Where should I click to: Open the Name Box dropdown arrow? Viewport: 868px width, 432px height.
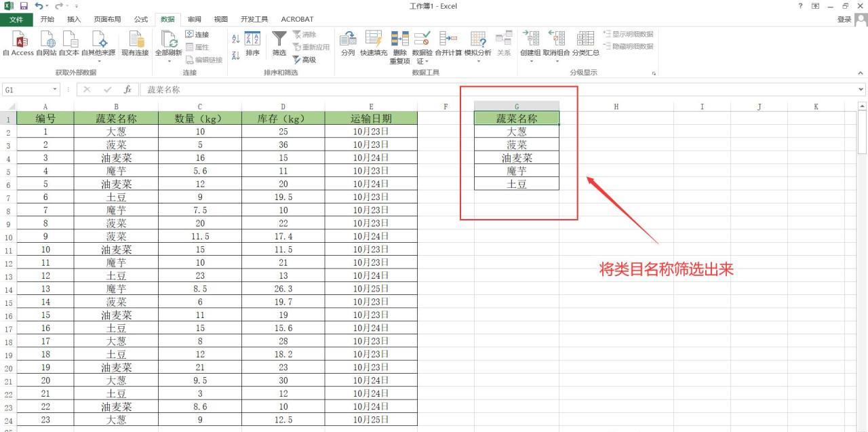coord(54,90)
